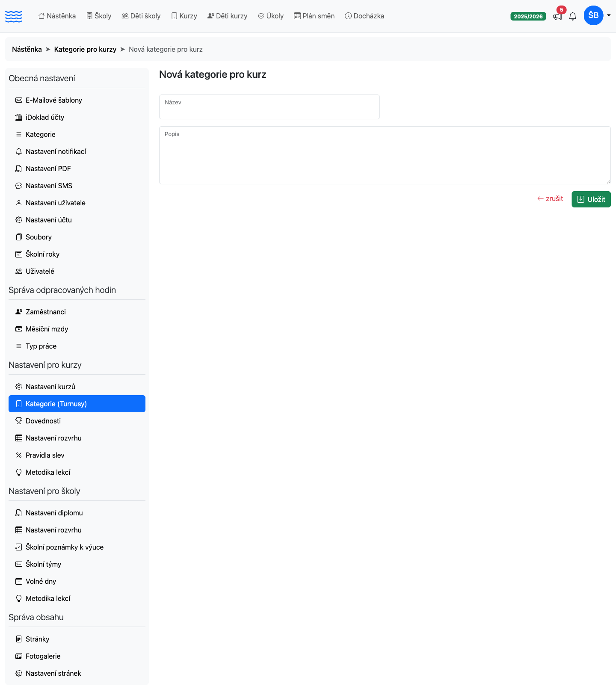Cancel using the red zrušit link
This screenshot has height=692, width=616.
click(x=550, y=198)
